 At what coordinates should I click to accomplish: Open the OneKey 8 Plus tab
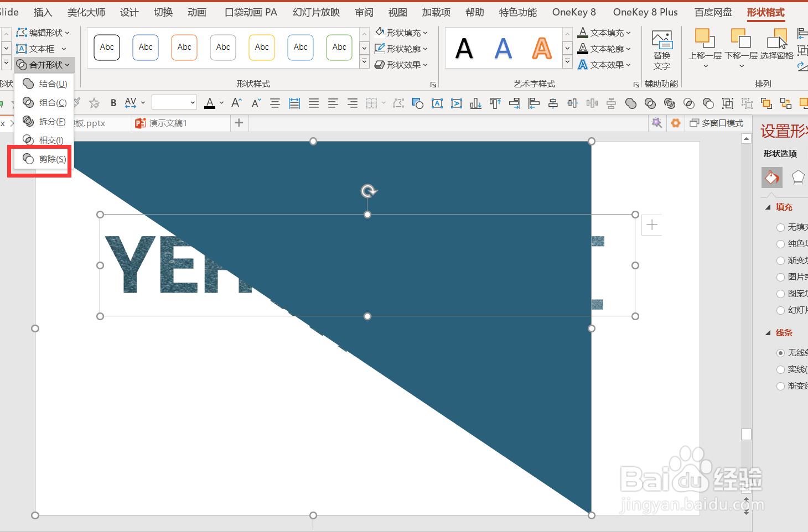pyautogui.click(x=645, y=12)
